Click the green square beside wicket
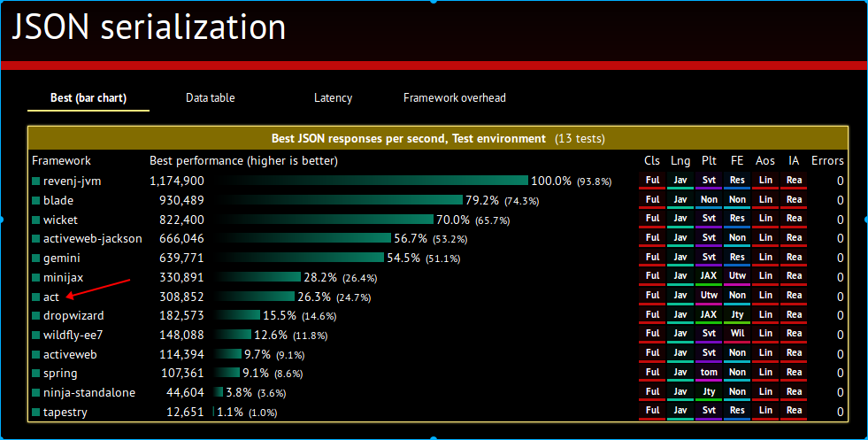This screenshot has width=868, height=440. tap(36, 220)
